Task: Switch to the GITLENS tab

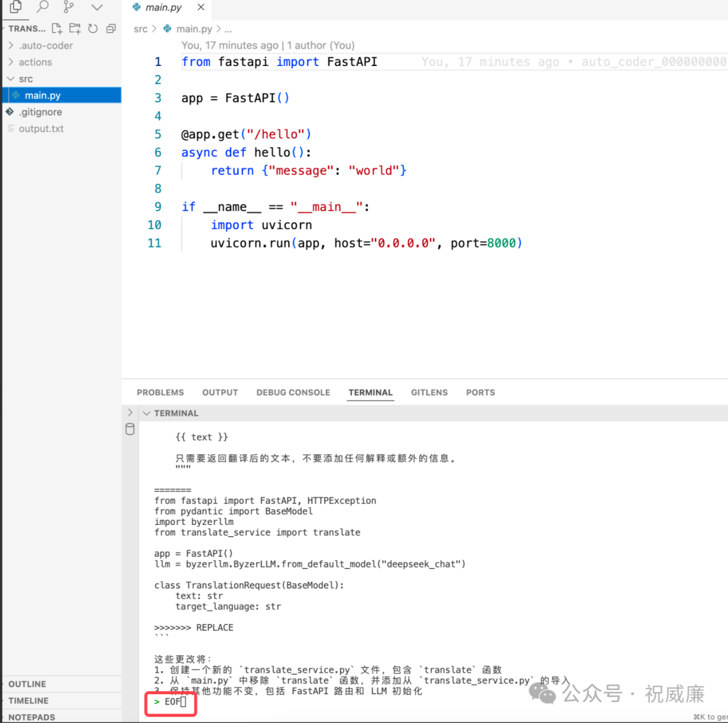Action: point(429,393)
